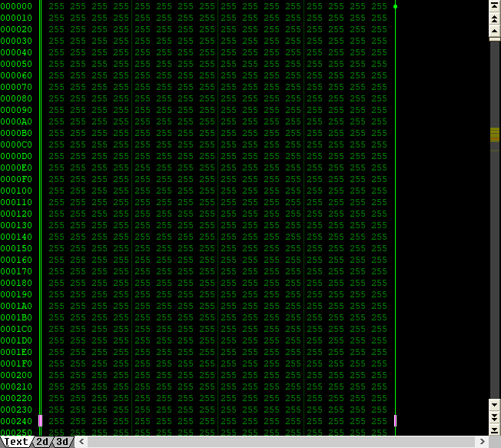This screenshot has width=501, height=448.
Task: Click first byte value in row 0000A0
Action: [57, 121]
